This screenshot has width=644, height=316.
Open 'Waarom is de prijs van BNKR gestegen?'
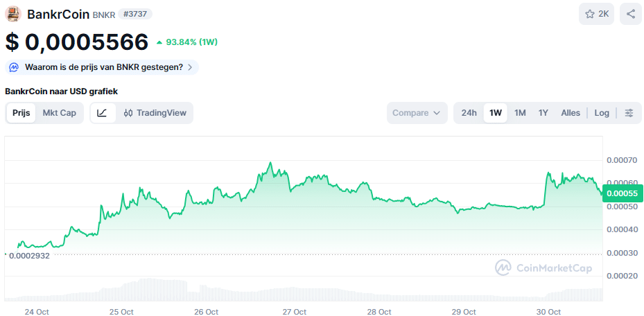(x=101, y=67)
